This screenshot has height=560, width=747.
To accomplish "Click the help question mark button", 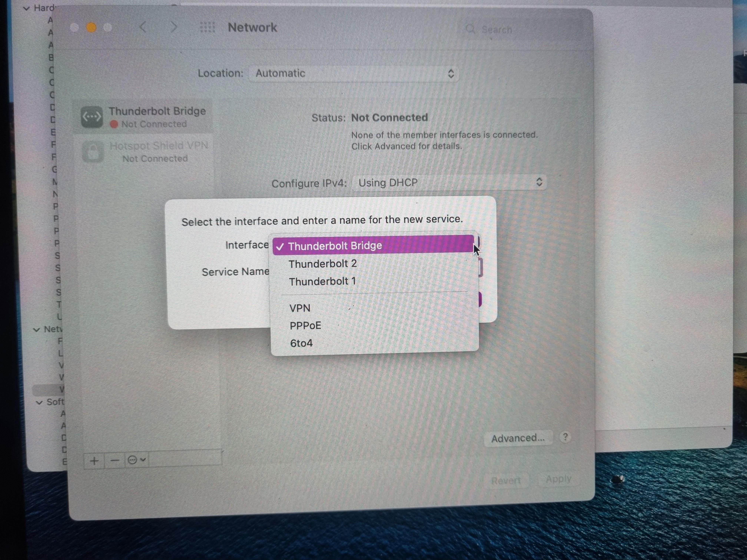I will [565, 437].
